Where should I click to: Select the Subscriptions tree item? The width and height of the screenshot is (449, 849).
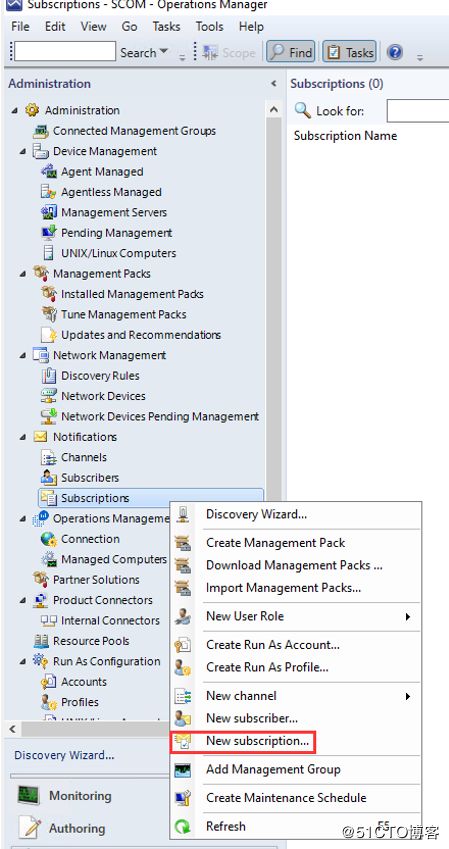(151, 498)
